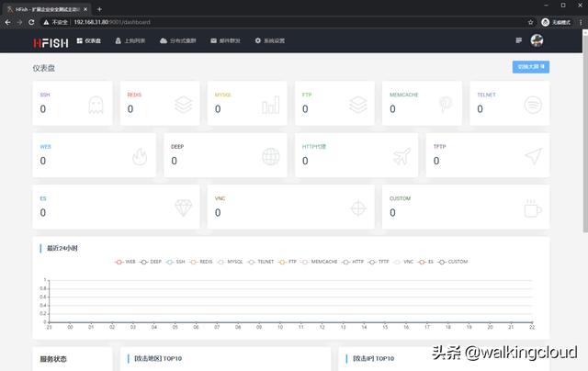Open the 邮件群发 menu item
588x371 pixels.
pos(225,40)
